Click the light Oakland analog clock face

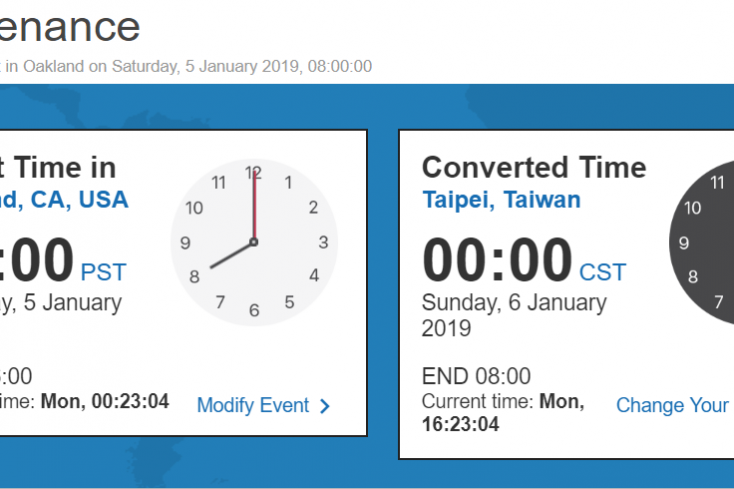point(254,242)
